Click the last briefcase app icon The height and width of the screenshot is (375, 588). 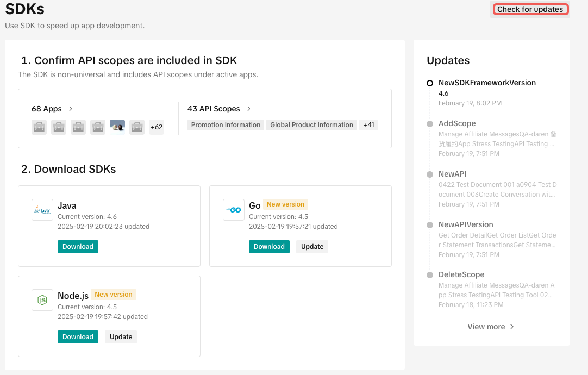pos(137,127)
